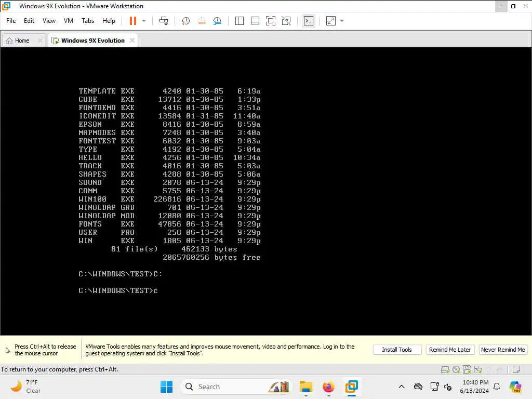Open power options dropdown next to pause
The image size is (532, 399).
tap(144, 21)
